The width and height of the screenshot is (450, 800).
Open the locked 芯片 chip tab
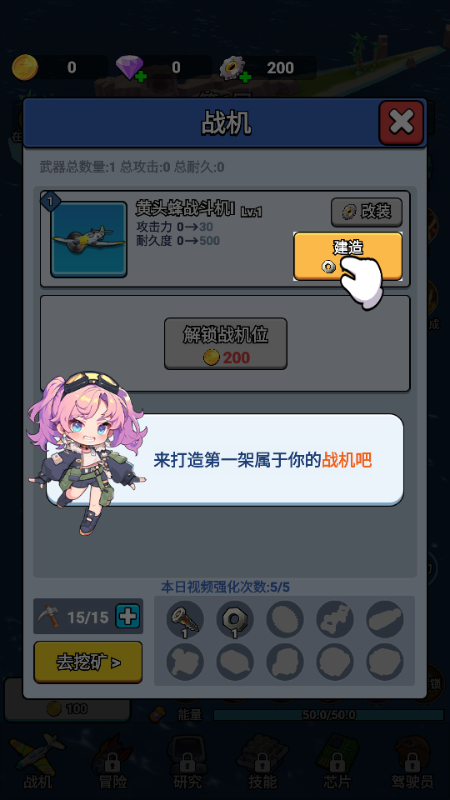click(337, 761)
